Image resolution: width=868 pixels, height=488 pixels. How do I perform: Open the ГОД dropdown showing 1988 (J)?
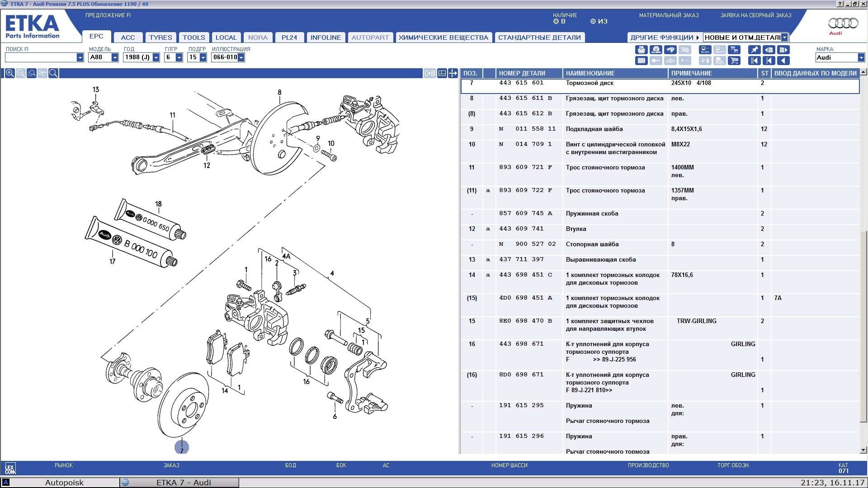156,57
